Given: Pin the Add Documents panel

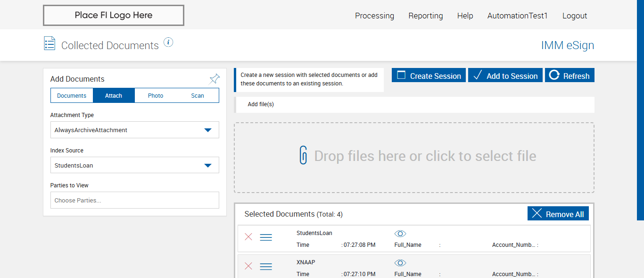Looking at the screenshot, I should coord(215,79).
